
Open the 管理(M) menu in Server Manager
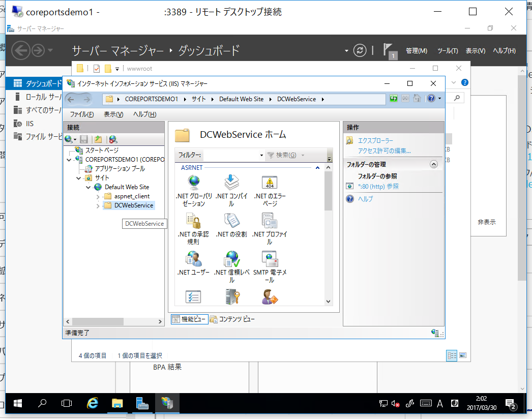pos(417,50)
